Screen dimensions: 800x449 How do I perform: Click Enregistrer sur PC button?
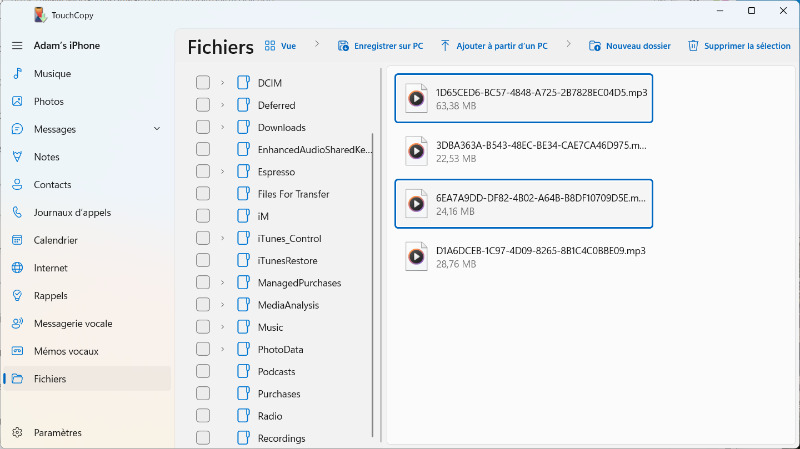380,46
